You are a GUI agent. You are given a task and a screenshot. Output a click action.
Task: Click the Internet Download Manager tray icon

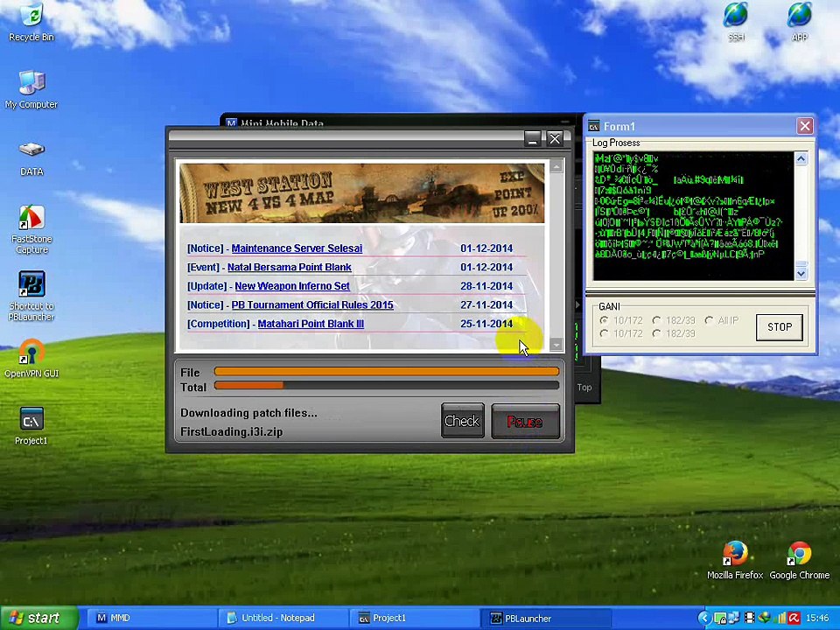(x=765, y=619)
